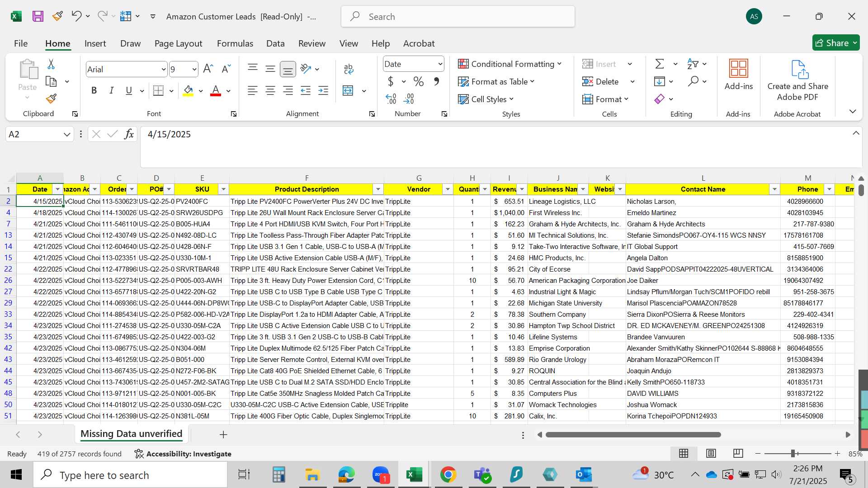This screenshot has width=868, height=488.
Task: Click the Merge & Center icon
Action: 348,91
